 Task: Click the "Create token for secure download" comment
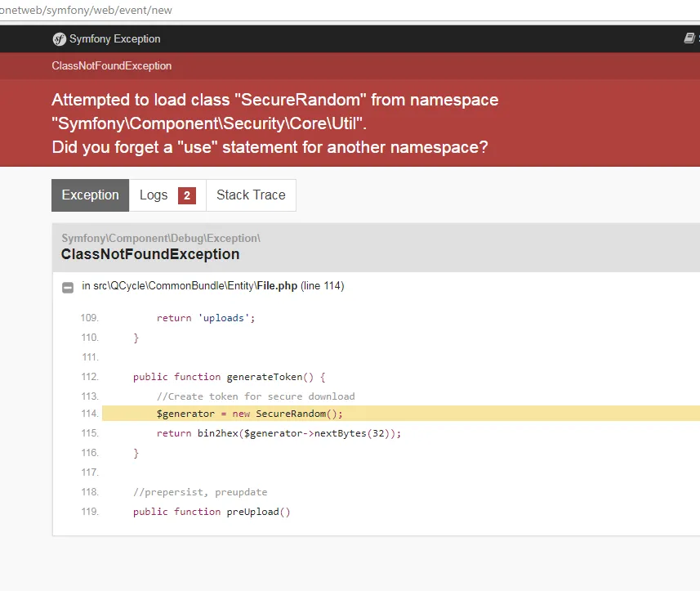256,396
